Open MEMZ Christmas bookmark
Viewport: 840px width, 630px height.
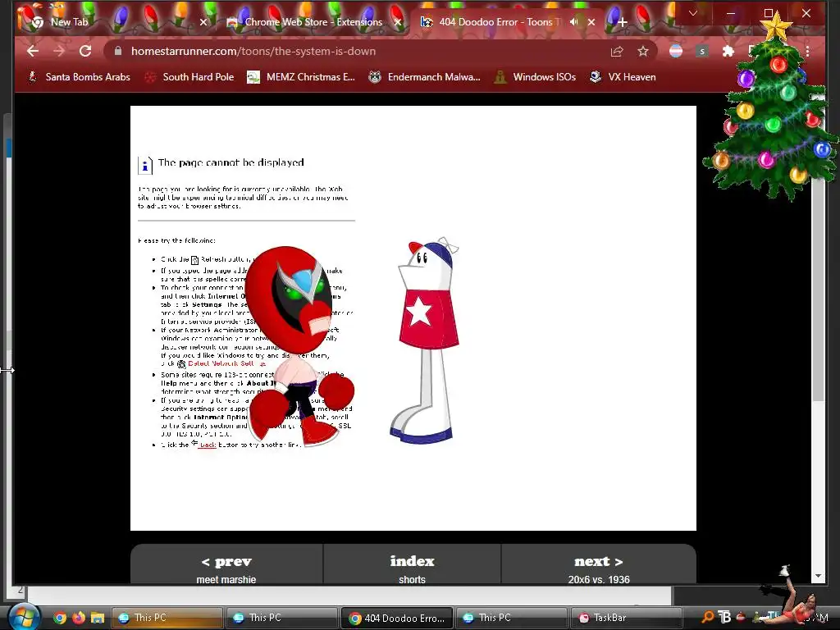point(301,77)
